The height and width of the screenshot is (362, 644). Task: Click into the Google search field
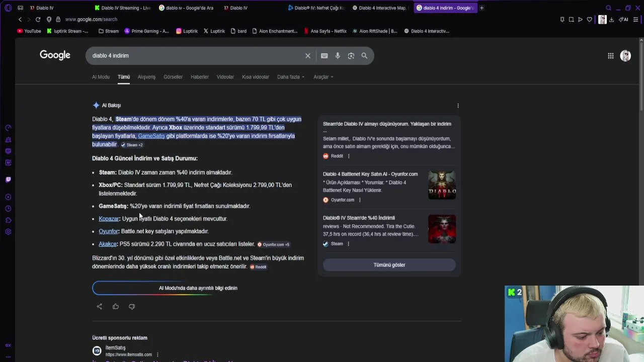(x=196, y=56)
